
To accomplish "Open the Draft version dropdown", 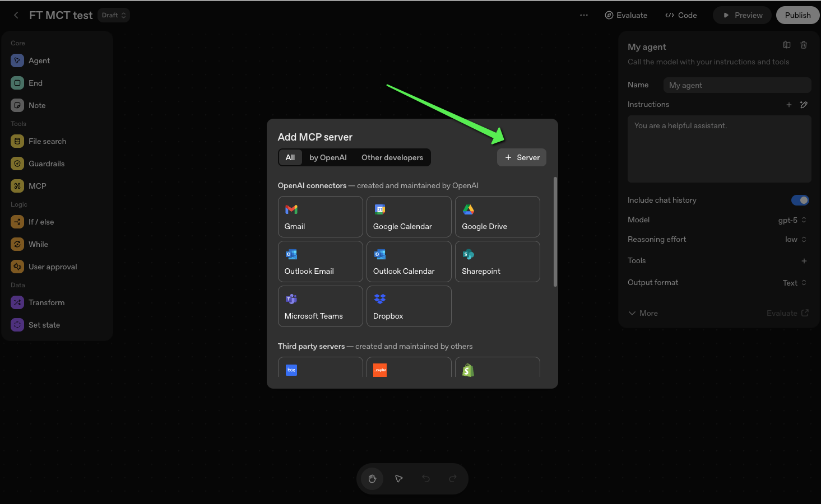I will (x=114, y=15).
